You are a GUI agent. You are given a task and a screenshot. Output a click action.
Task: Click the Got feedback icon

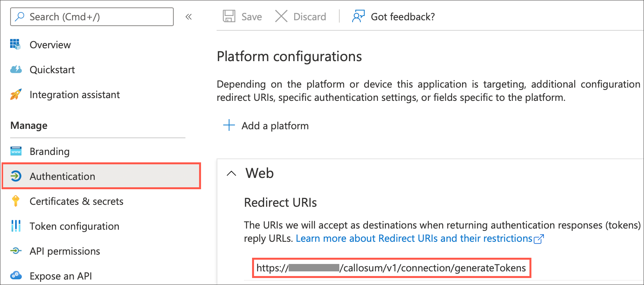point(358,16)
